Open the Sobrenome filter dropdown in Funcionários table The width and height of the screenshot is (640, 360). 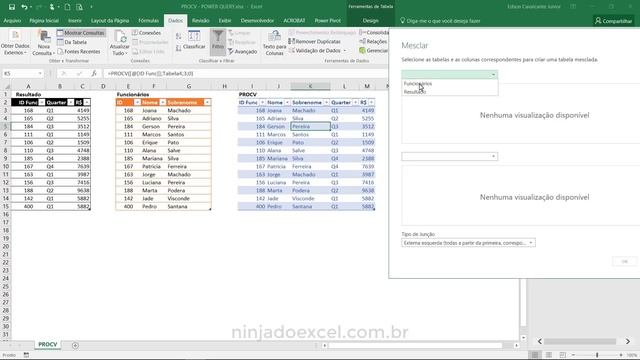point(207,102)
